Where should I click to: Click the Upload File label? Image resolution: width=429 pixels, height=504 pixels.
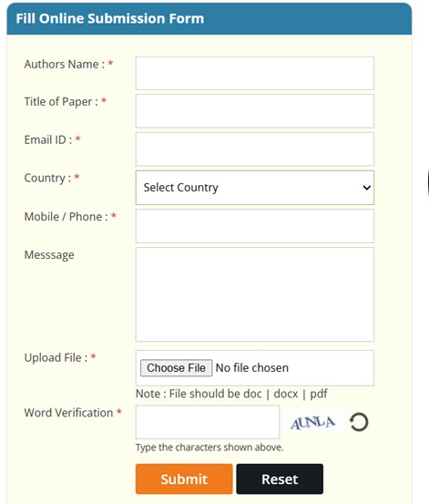pyautogui.click(x=56, y=357)
